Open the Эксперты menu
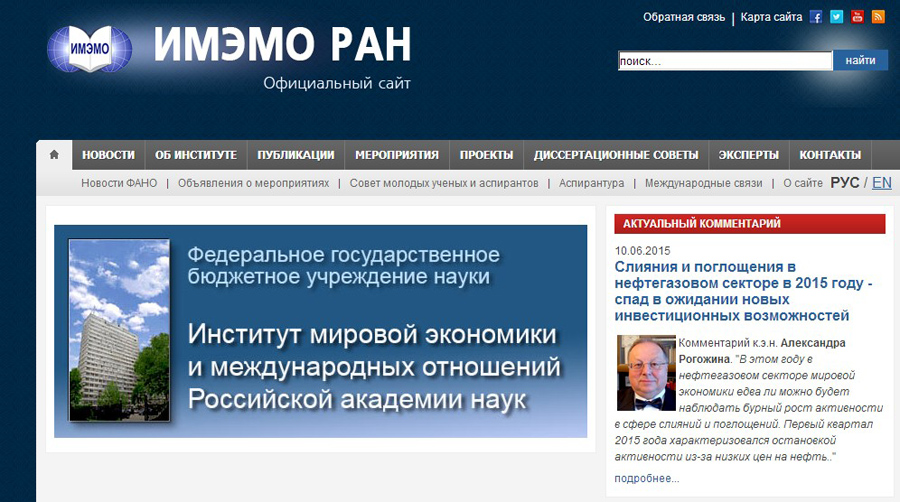 [x=748, y=155]
